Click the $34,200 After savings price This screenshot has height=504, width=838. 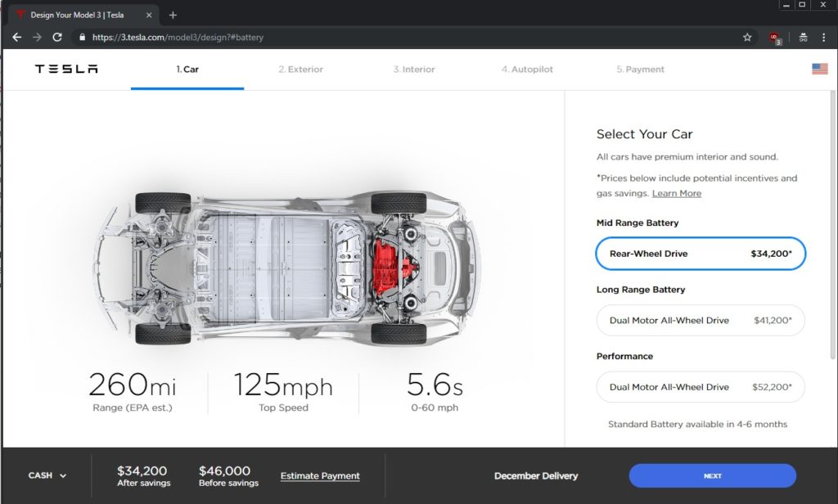point(142,470)
